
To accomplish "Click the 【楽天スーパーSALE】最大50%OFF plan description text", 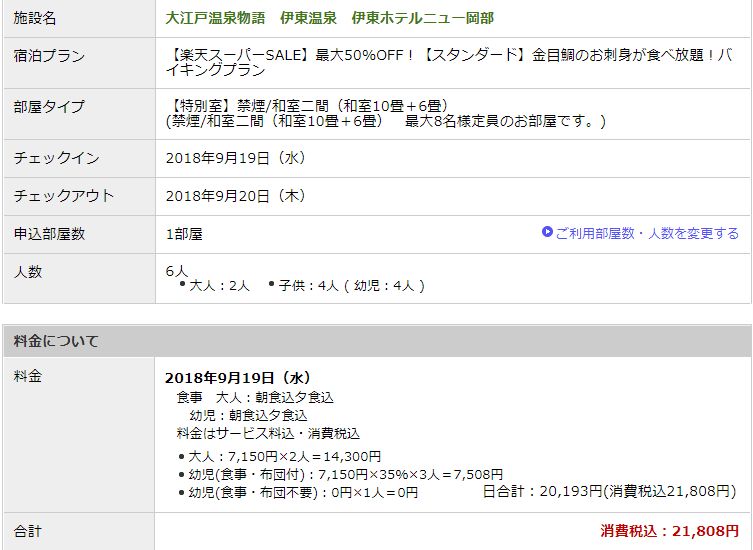I will click(x=449, y=62).
